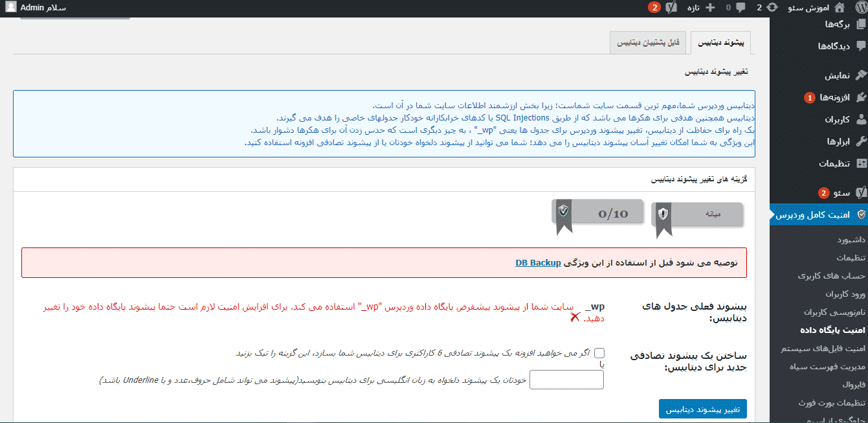Click the ابزارها wrench icon in sidebar
Screen dimensions: 868x423
click(861, 141)
